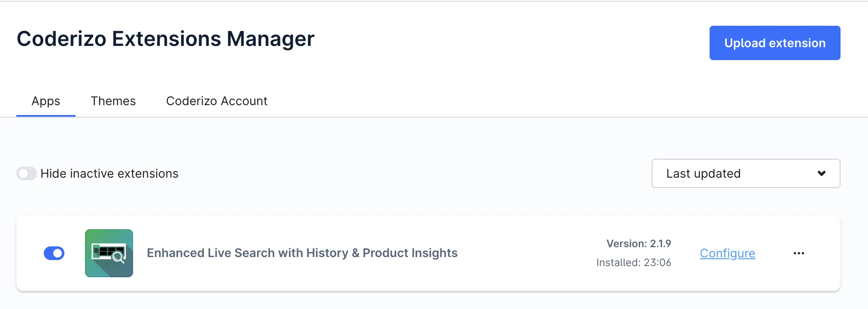Image resolution: width=868 pixels, height=309 pixels.
Task: Click the chevron arrow in sort box
Action: [x=821, y=173]
